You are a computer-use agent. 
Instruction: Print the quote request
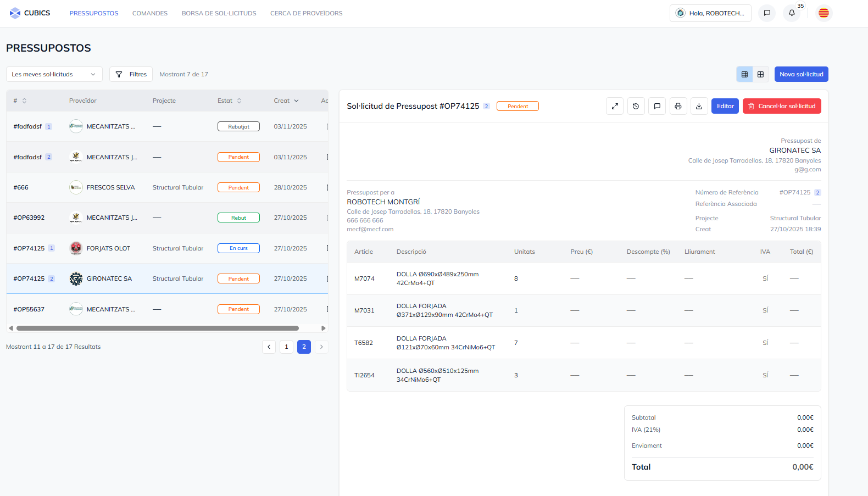(678, 106)
